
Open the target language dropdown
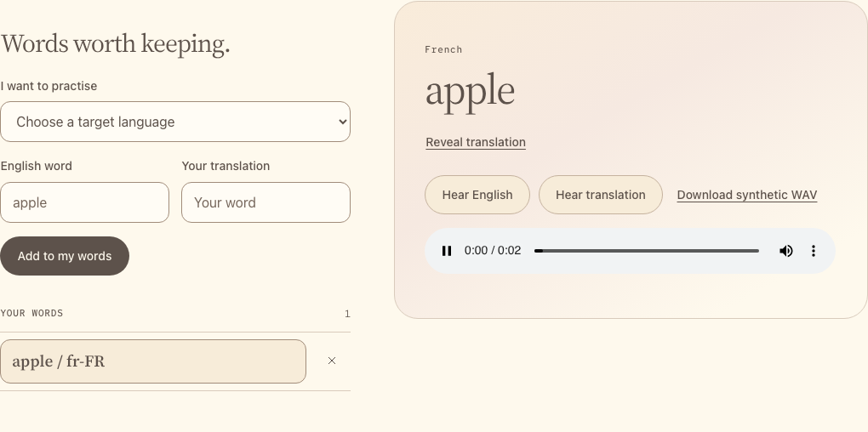[x=175, y=122]
